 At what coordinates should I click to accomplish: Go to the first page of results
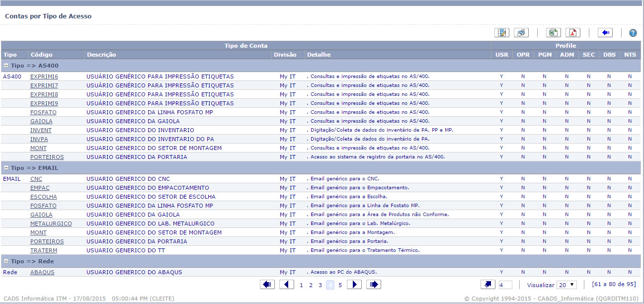(267, 285)
